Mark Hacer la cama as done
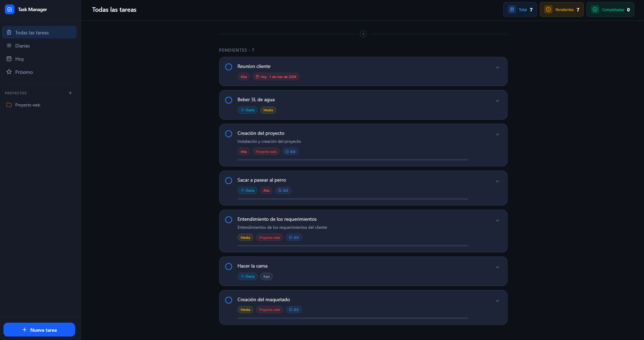 tap(228, 267)
